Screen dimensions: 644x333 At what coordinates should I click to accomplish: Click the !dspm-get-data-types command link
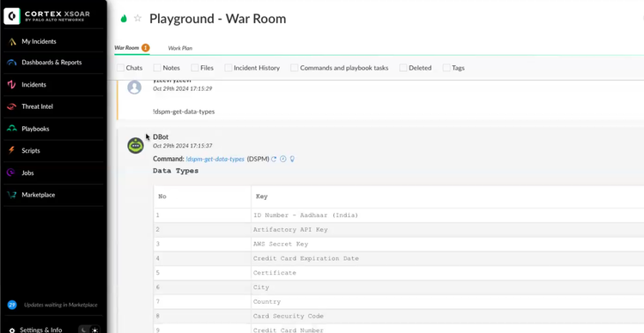215,159
